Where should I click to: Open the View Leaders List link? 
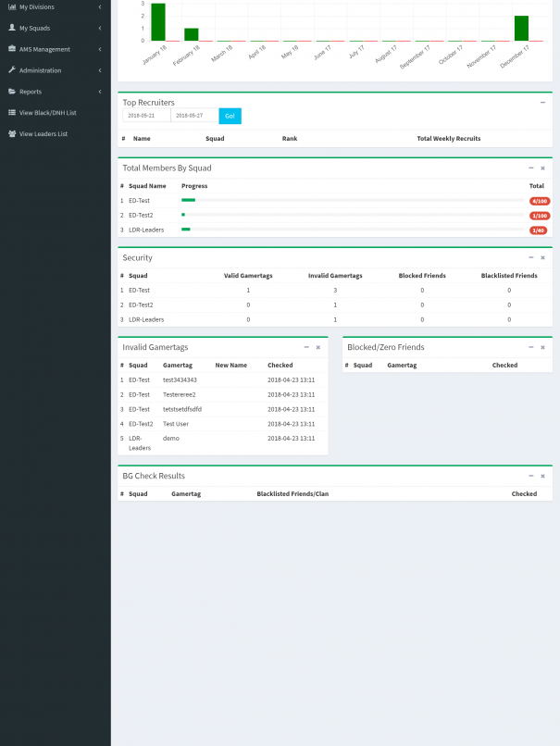click(44, 134)
